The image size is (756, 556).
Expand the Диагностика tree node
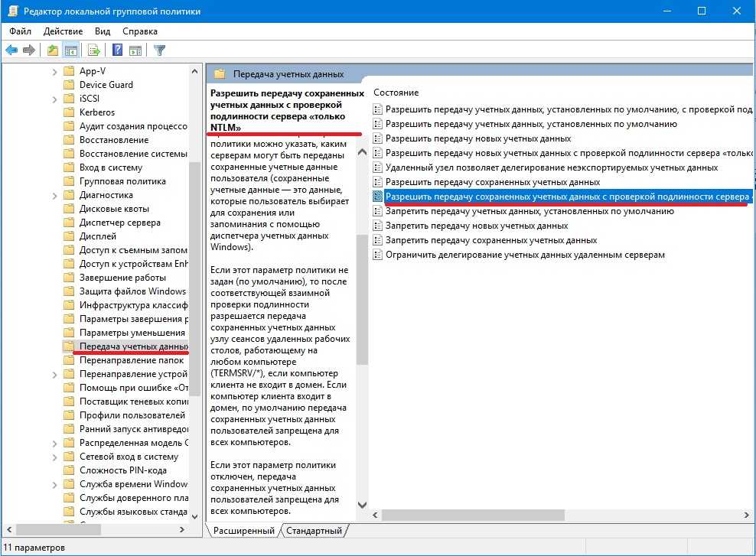[55, 195]
